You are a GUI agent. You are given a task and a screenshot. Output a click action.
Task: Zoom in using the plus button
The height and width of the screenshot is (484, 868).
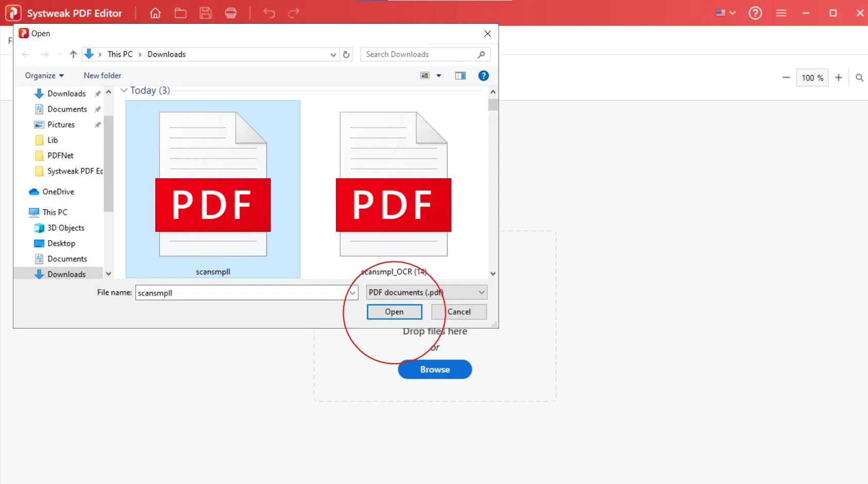click(839, 77)
